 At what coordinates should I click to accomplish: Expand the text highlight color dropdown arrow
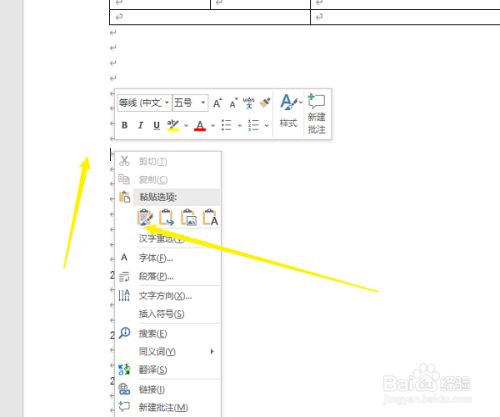pyautogui.click(x=186, y=126)
